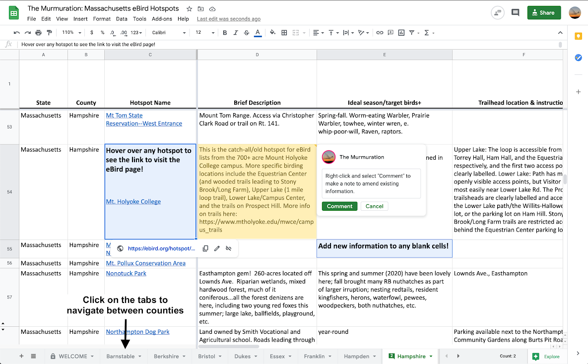The width and height of the screenshot is (588, 364).
Task: Click the Get add-ons plus icon
Action: tap(578, 92)
